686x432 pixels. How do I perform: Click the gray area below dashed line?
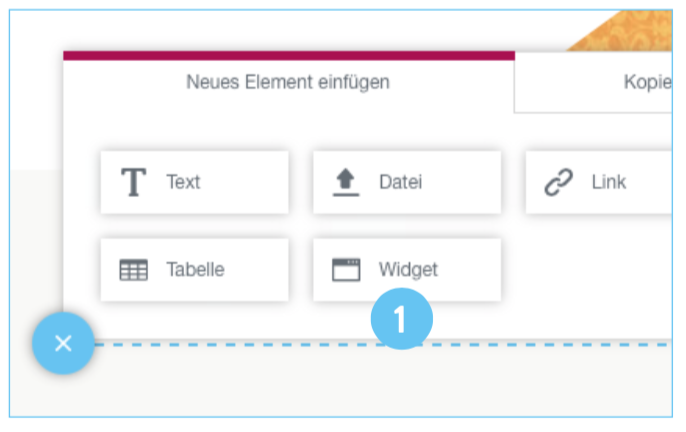350,385
